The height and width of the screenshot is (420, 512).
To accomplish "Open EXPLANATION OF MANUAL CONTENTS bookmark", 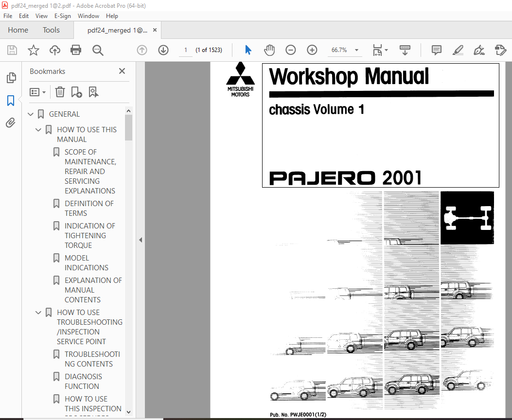I will tap(93, 290).
